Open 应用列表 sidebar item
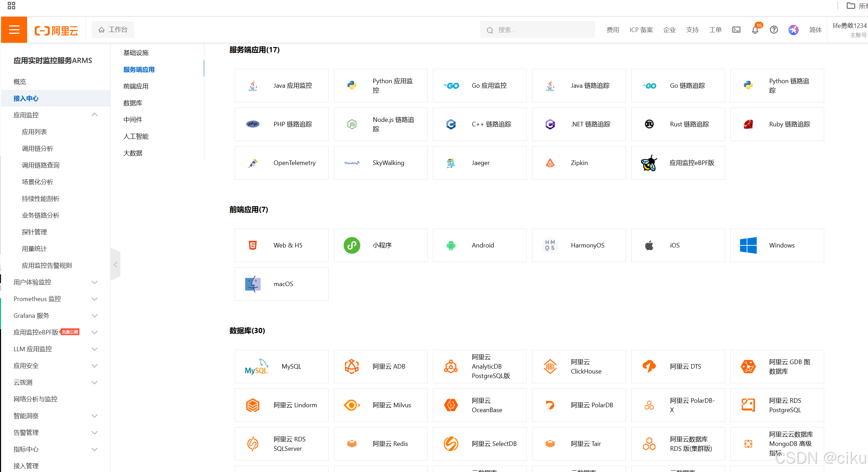 coord(34,132)
